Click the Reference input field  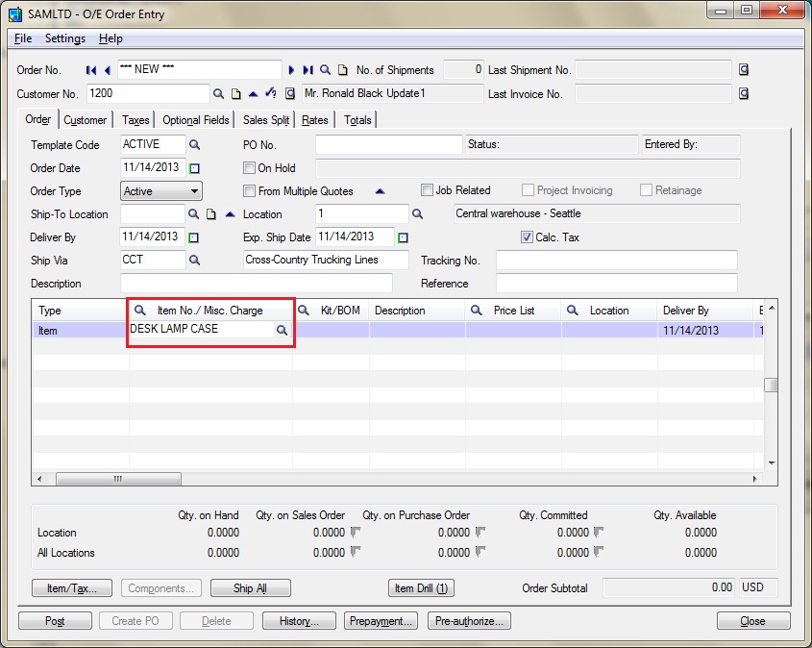[617, 284]
